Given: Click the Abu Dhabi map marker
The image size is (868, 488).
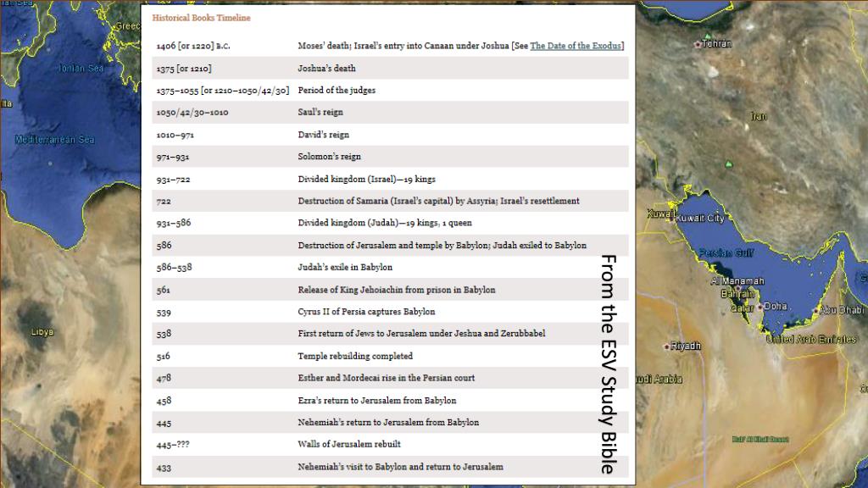Looking at the screenshot, I should [815, 311].
